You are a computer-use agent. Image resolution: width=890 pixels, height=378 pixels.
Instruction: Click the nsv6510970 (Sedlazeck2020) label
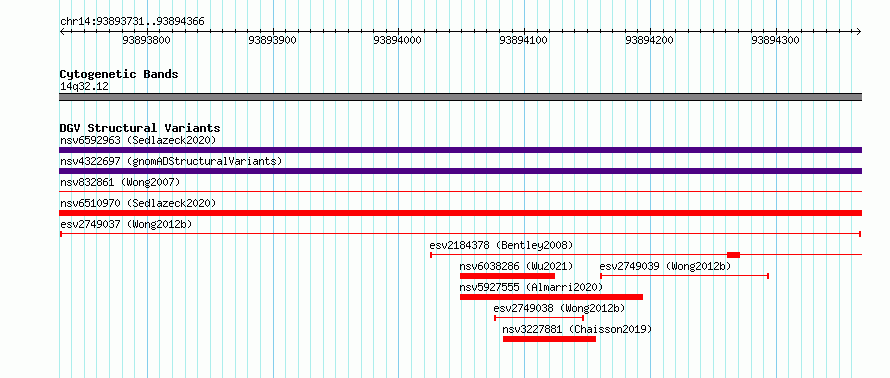[x=138, y=203]
